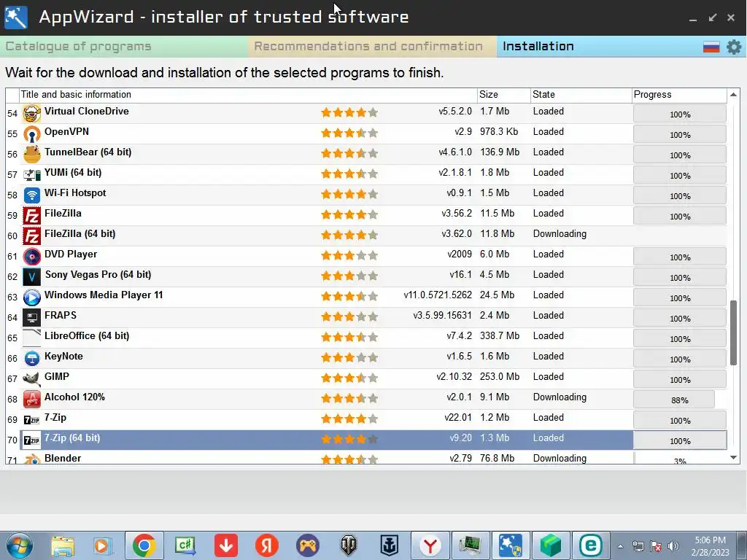747x560 pixels.
Task: Show hidden tray icons arrow
Action: coord(620,546)
